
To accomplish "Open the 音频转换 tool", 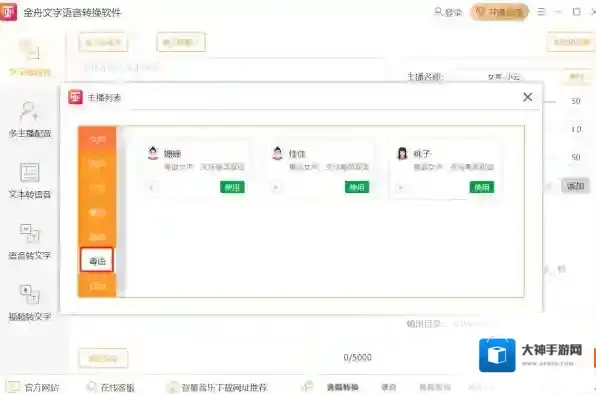I will point(342,387).
